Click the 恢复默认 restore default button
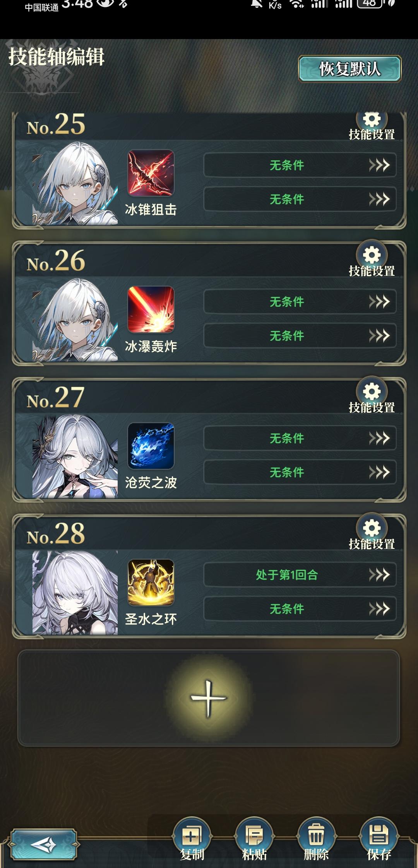Image resolution: width=418 pixels, height=868 pixels. click(x=349, y=69)
